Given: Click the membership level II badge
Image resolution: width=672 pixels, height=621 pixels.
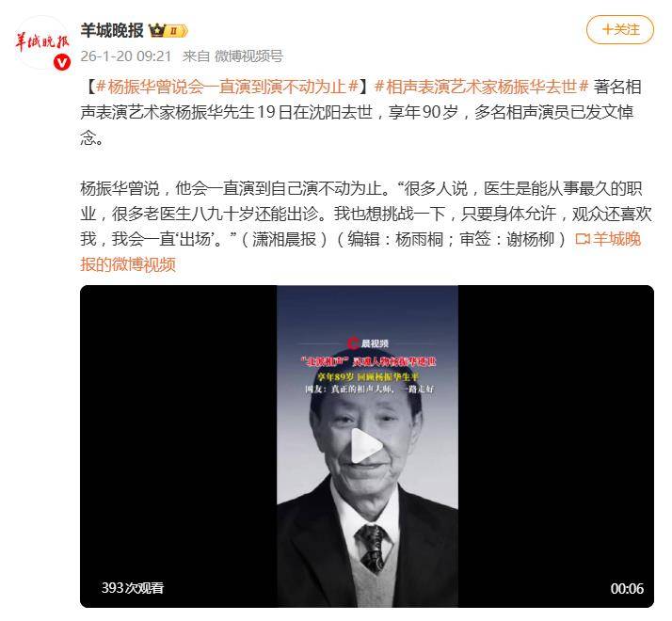Looking at the screenshot, I should click(x=176, y=31).
